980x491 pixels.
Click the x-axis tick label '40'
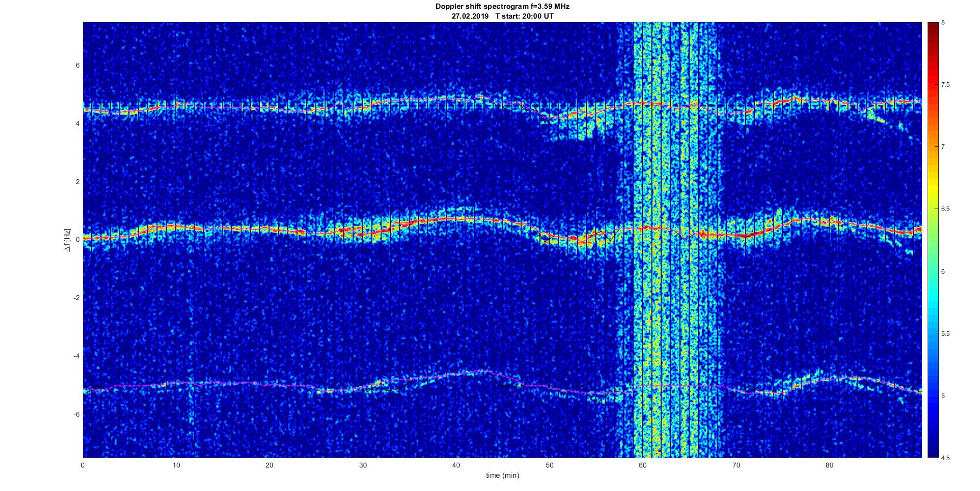click(456, 465)
